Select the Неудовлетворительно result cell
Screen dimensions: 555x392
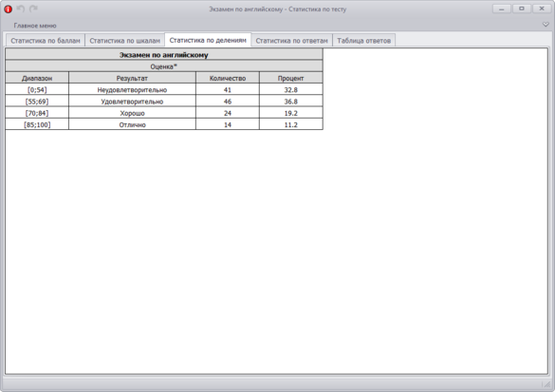coord(132,89)
